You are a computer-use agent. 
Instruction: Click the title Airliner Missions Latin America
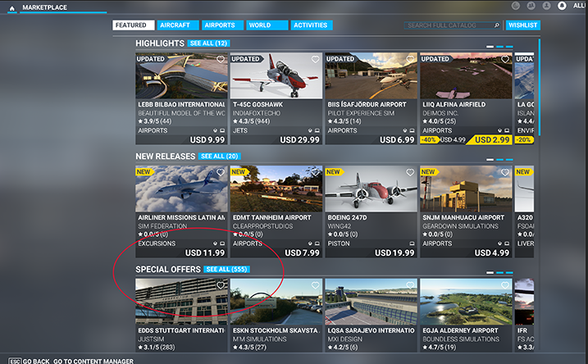tap(181, 218)
